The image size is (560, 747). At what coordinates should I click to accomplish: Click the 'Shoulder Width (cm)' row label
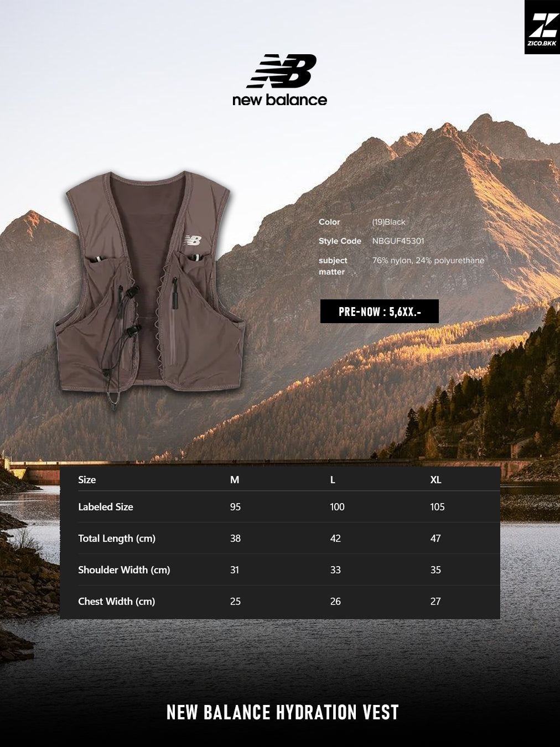(x=124, y=570)
